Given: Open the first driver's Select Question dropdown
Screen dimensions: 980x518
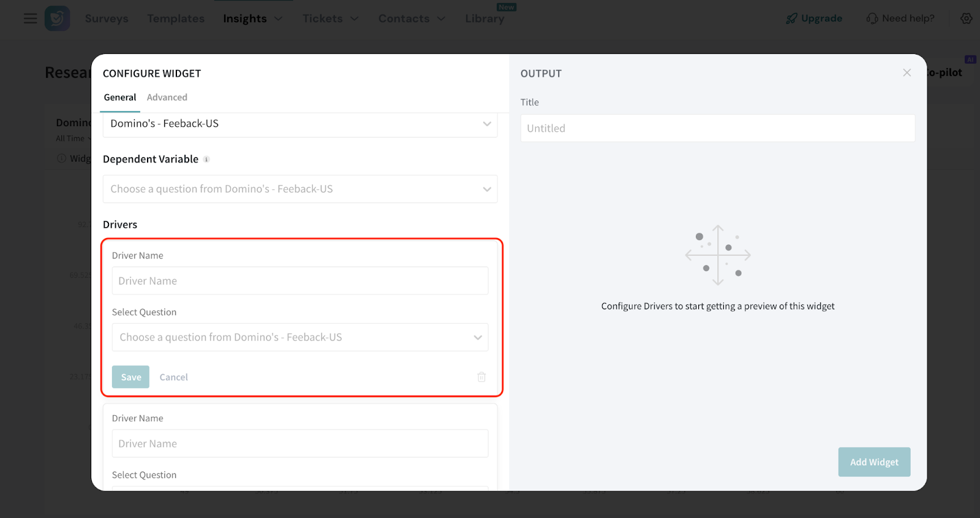Looking at the screenshot, I should [300, 337].
